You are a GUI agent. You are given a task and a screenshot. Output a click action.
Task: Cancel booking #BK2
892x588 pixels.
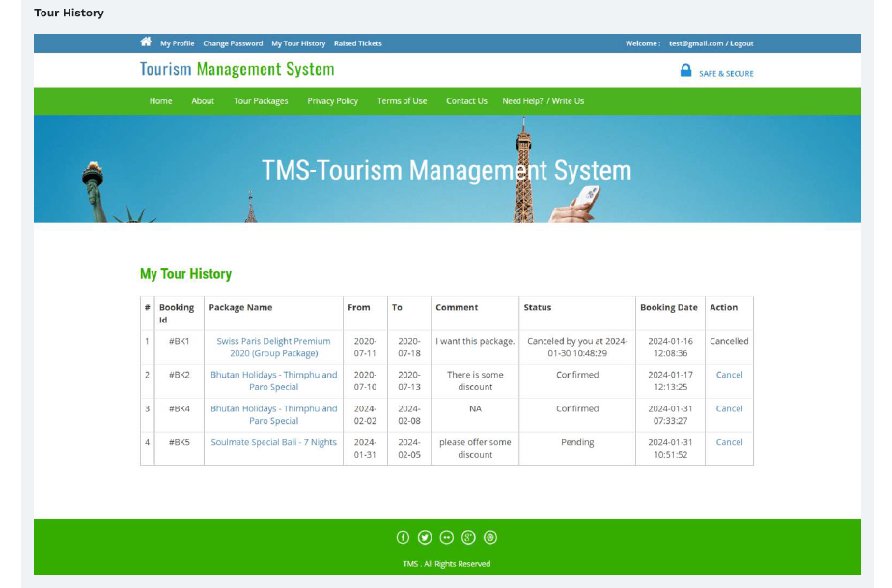point(729,375)
